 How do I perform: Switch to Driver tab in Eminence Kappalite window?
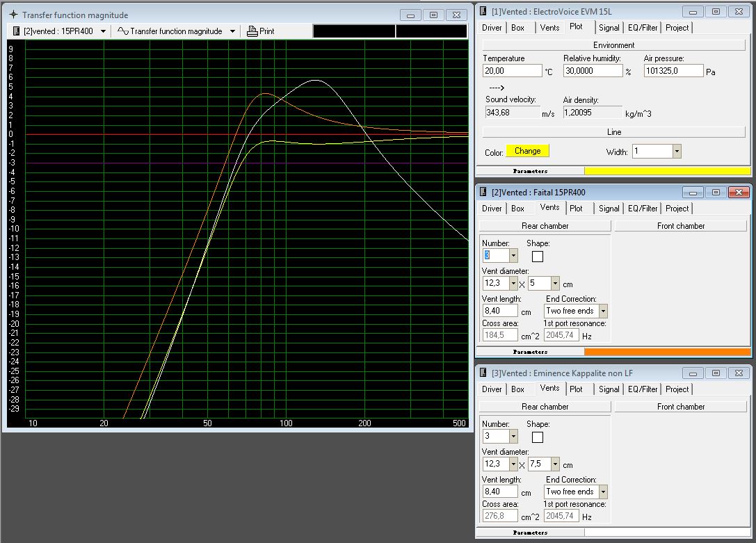click(492, 389)
